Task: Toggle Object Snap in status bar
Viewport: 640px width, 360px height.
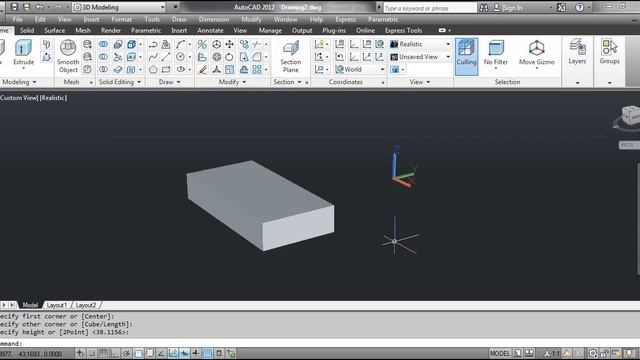Action: pyautogui.click(x=138, y=353)
